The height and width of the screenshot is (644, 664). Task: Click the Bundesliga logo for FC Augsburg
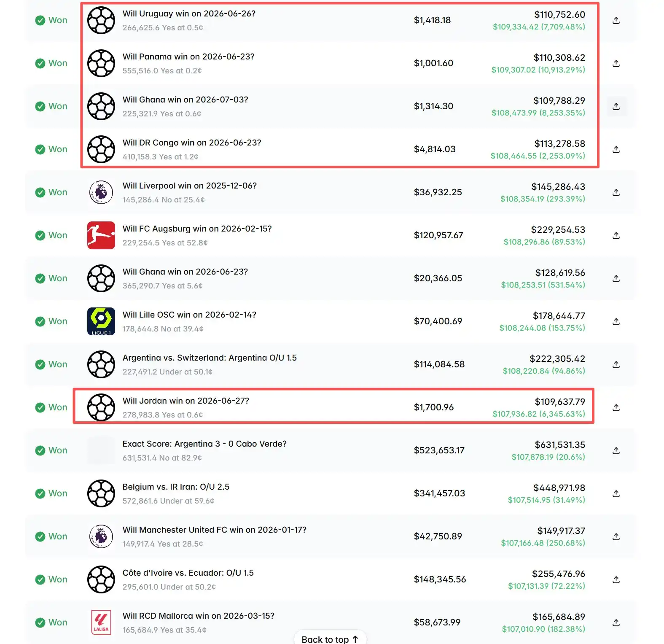click(x=101, y=235)
